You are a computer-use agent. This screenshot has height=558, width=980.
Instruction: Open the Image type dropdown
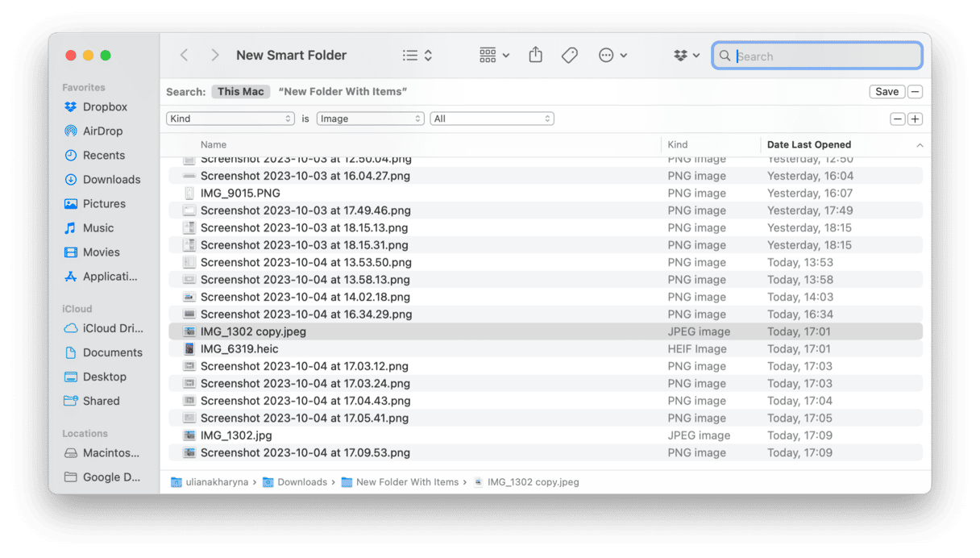click(370, 119)
